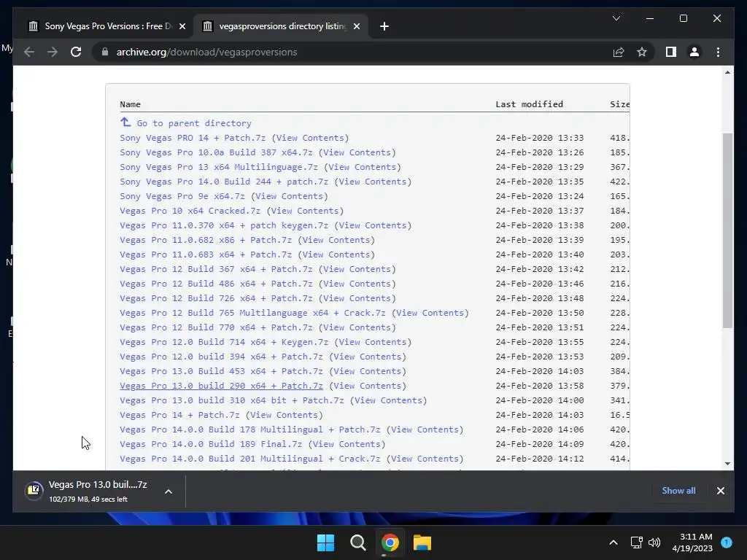
Task: Open Vegas Pro 14 + Patch.7z link
Action: (179, 415)
